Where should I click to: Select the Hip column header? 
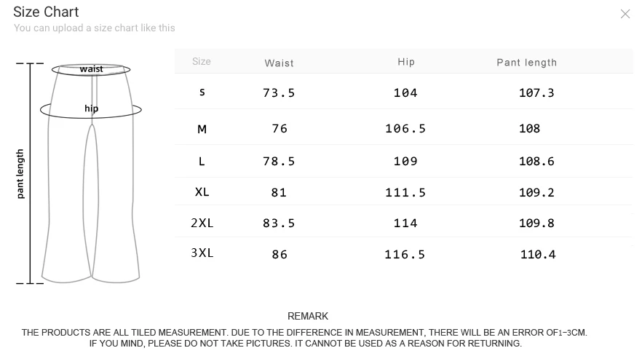[x=406, y=62]
